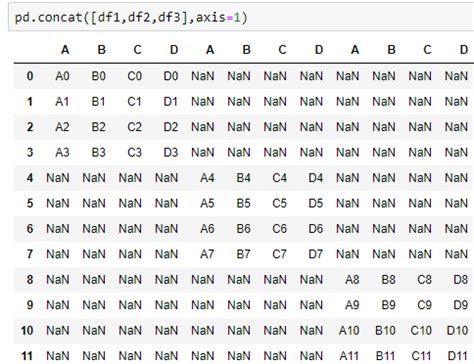Choose the A4 entry
Screen dimensions: 474x364
click(x=207, y=178)
